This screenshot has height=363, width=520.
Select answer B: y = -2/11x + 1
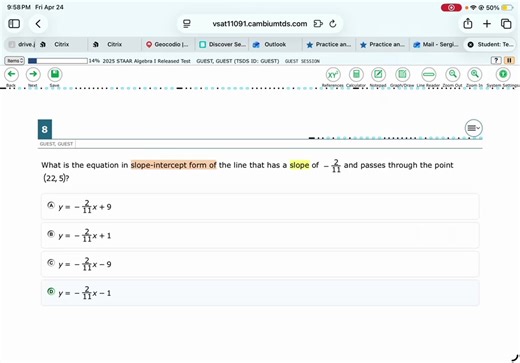coord(260,235)
